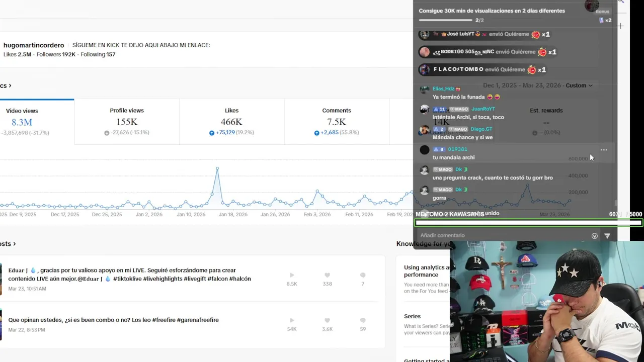Click the heart icon on the freefire combo post
Screen dimensions: 644x362
(x=327, y=320)
